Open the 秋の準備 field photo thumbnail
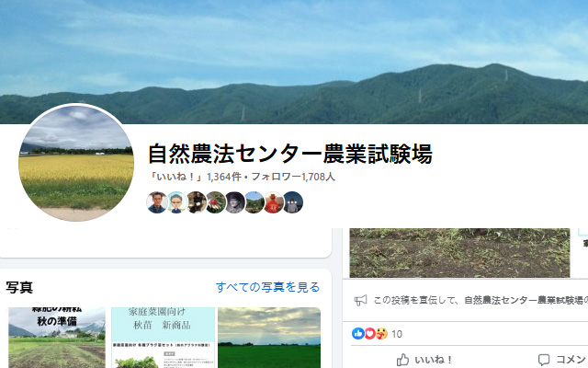This screenshot has height=368, width=588. pos(57,338)
